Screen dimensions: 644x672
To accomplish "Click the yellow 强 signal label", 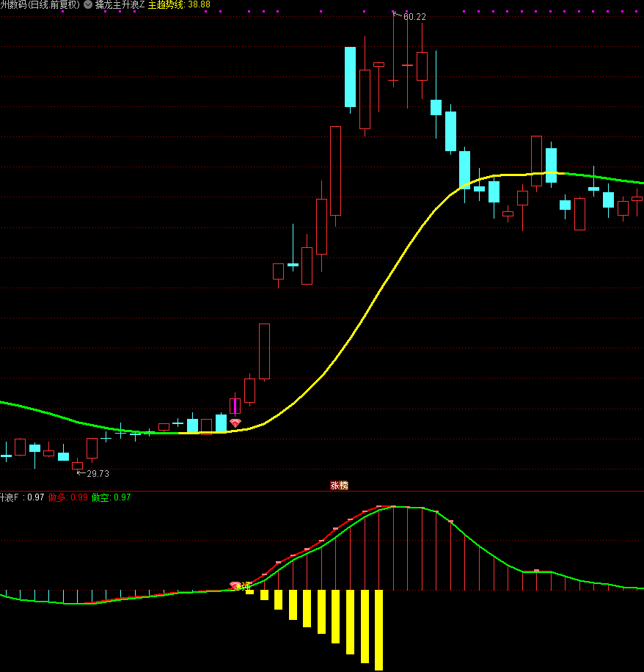I will click(246, 586).
